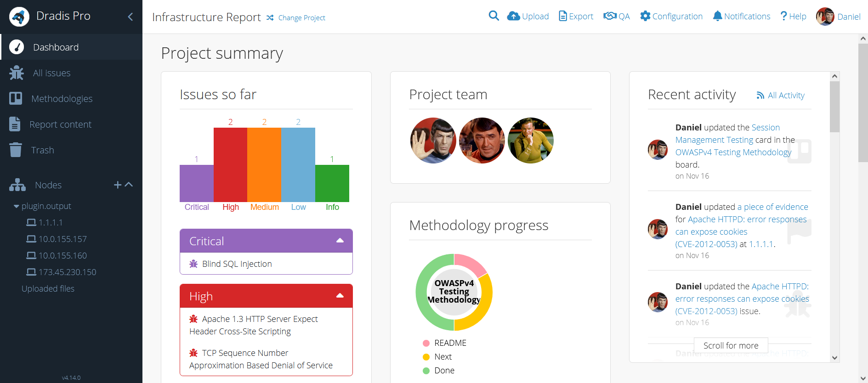This screenshot has height=383, width=868.
Task: Open the Blind SQL Injection issue
Action: click(237, 264)
